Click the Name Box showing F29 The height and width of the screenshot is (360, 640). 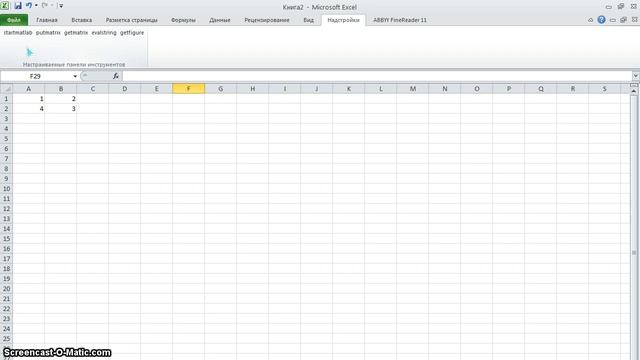point(36,76)
